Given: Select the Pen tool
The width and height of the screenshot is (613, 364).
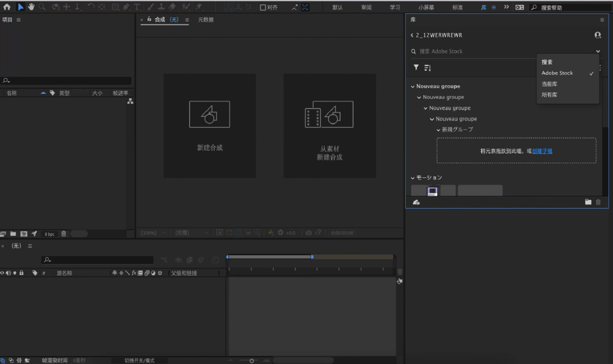Looking at the screenshot, I should (126, 7).
